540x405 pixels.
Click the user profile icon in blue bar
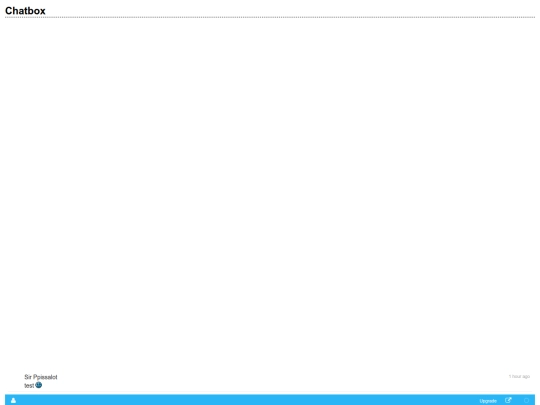point(13,400)
